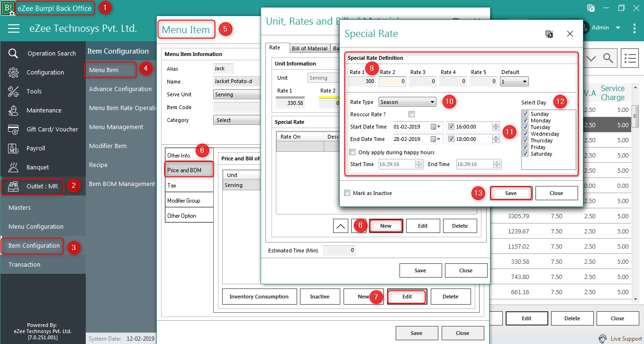Screen dimensions: 644x344
Task: Click the title bar translate icon
Action: click(x=591, y=8)
